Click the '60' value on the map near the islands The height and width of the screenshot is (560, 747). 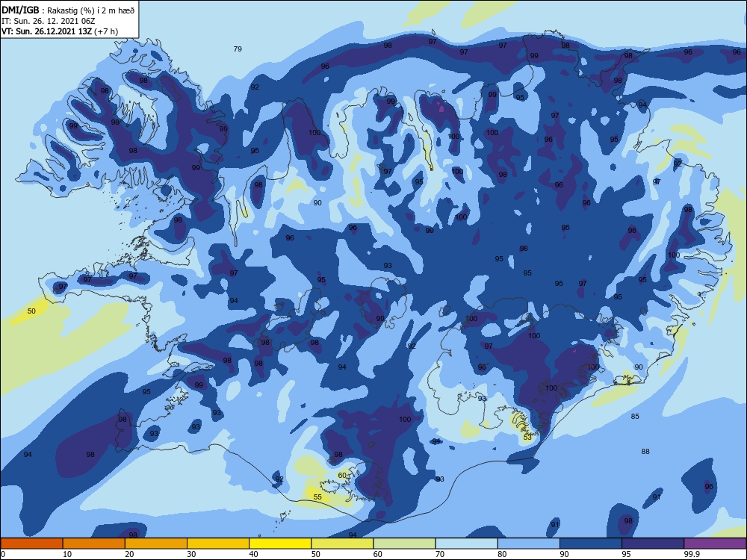pos(342,475)
